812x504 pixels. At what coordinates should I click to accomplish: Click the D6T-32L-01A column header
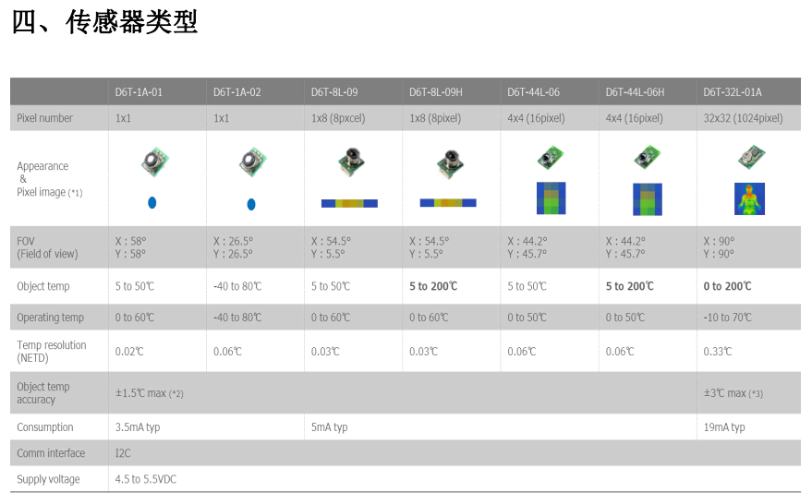click(x=733, y=92)
